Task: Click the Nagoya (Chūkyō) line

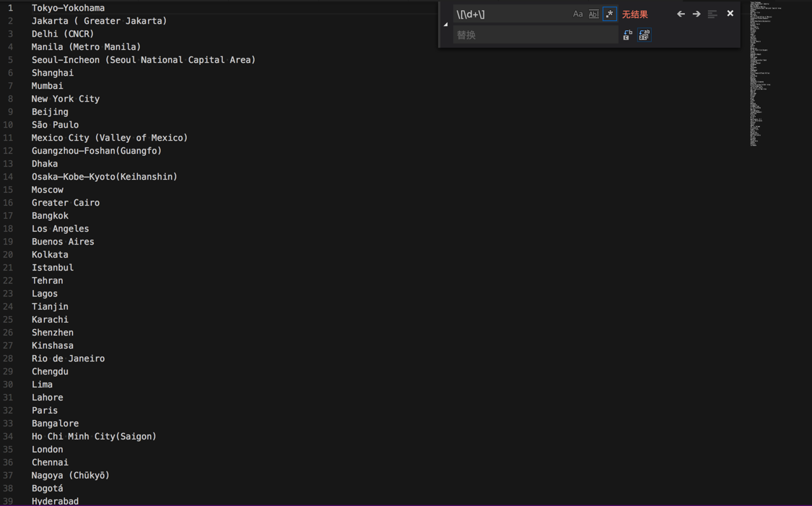Action: 71,475
